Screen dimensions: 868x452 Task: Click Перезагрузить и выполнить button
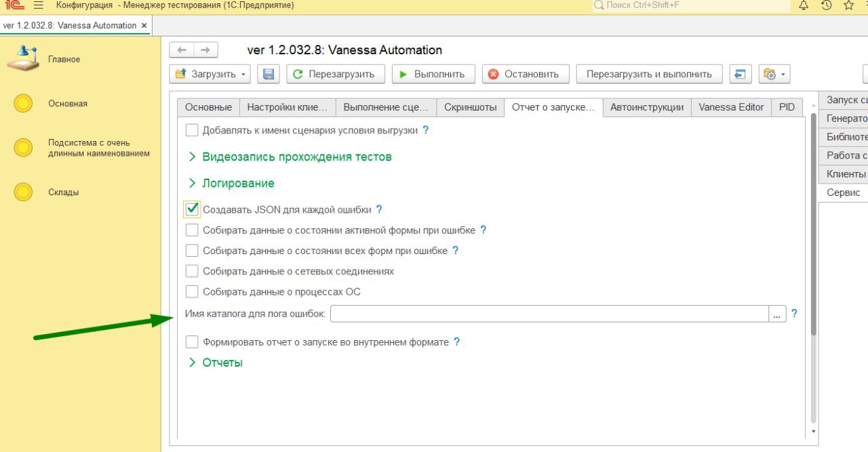click(649, 74)
